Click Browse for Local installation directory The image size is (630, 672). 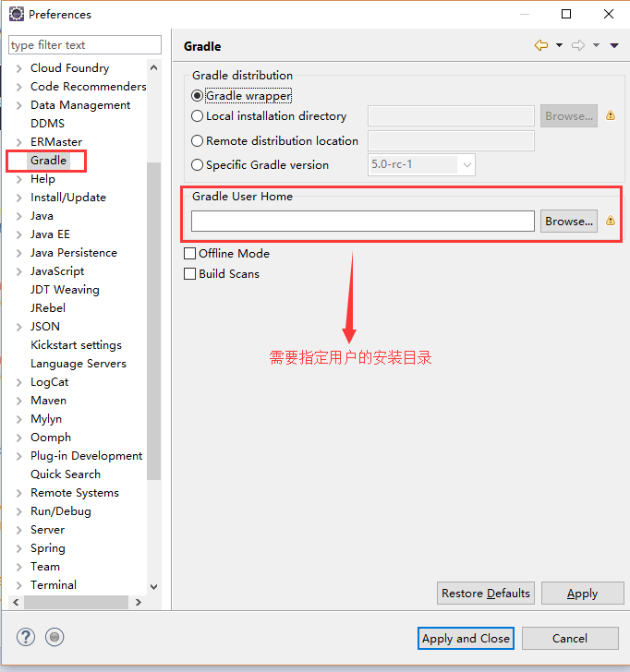tap(569, 115)
